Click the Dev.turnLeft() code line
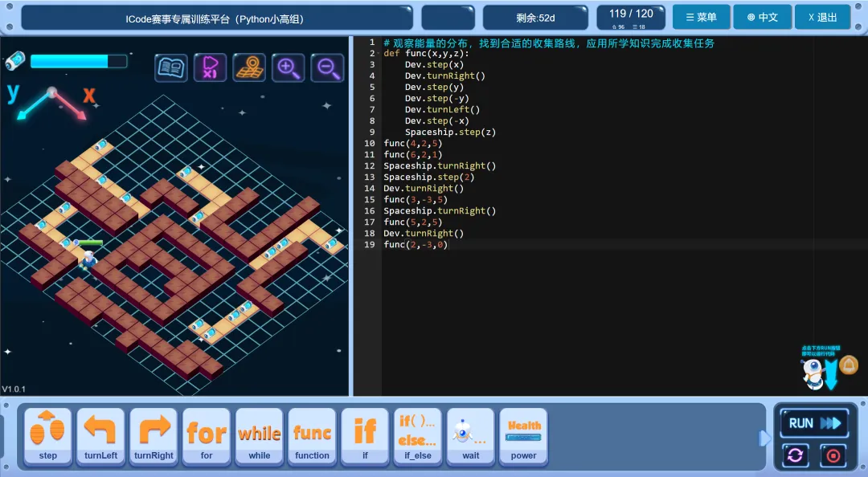The height and width of the screenshot is (477, 868). pyautogui.click(x=442, y=109)
